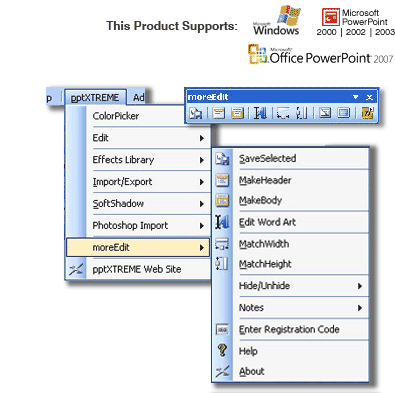Click MatchHeight icon in moreEdit toolbar

(x=301, y=113)
